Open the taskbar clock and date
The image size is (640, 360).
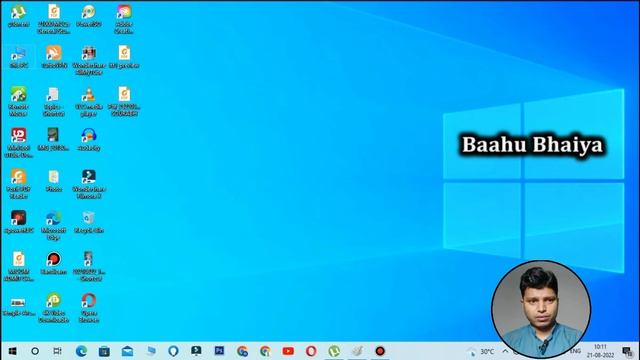(600, 351)
